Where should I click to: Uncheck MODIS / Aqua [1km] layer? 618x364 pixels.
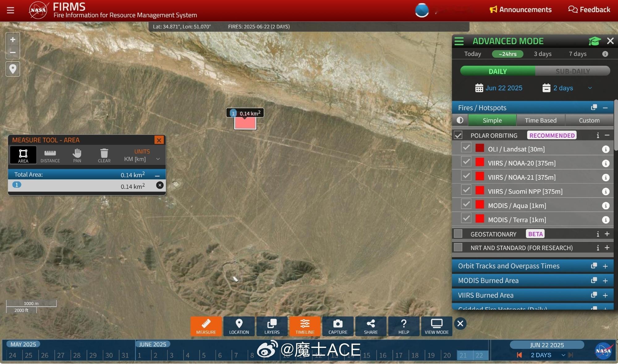pos(466,204)
